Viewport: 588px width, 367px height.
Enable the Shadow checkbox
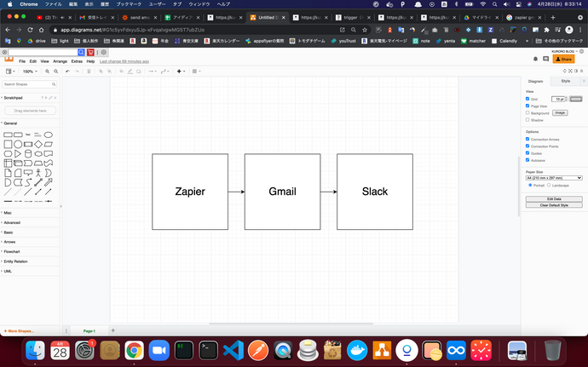(x=527, y=119)
